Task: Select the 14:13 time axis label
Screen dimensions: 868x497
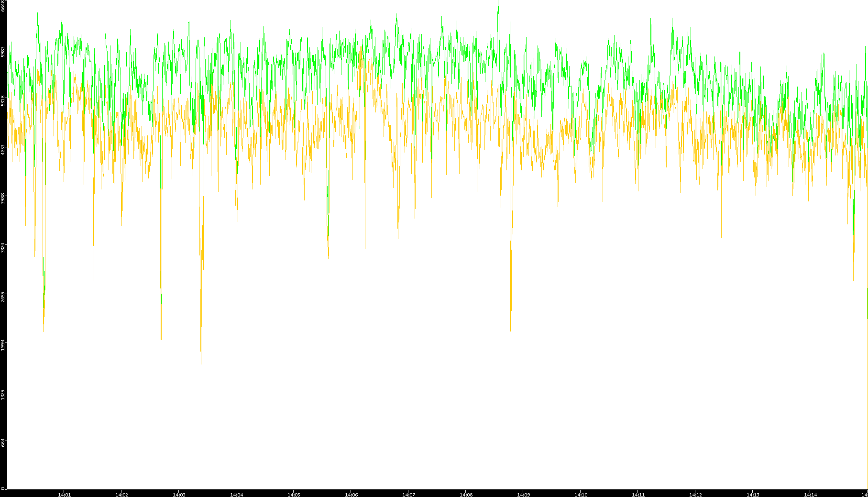Action: (753, 495)
